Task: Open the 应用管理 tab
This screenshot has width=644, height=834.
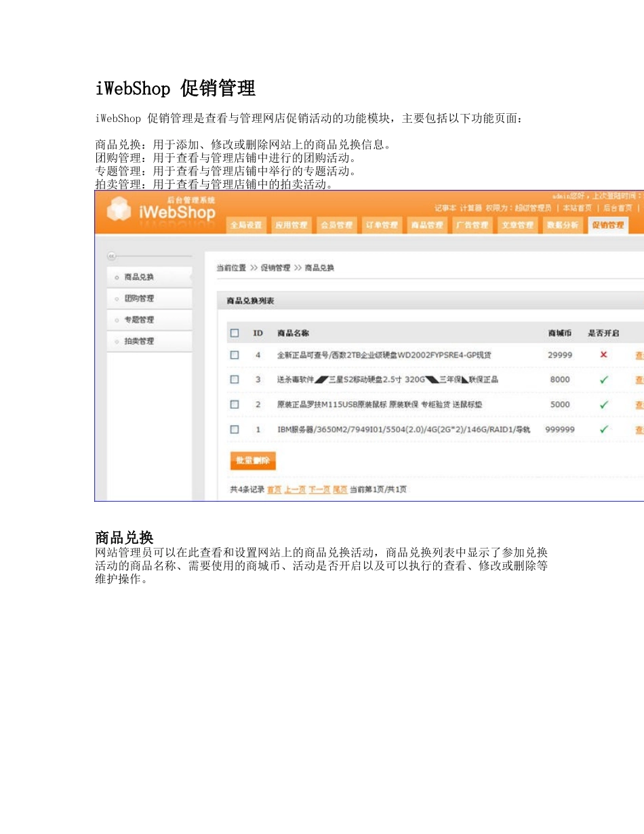Action: click(x=291, y=225)
